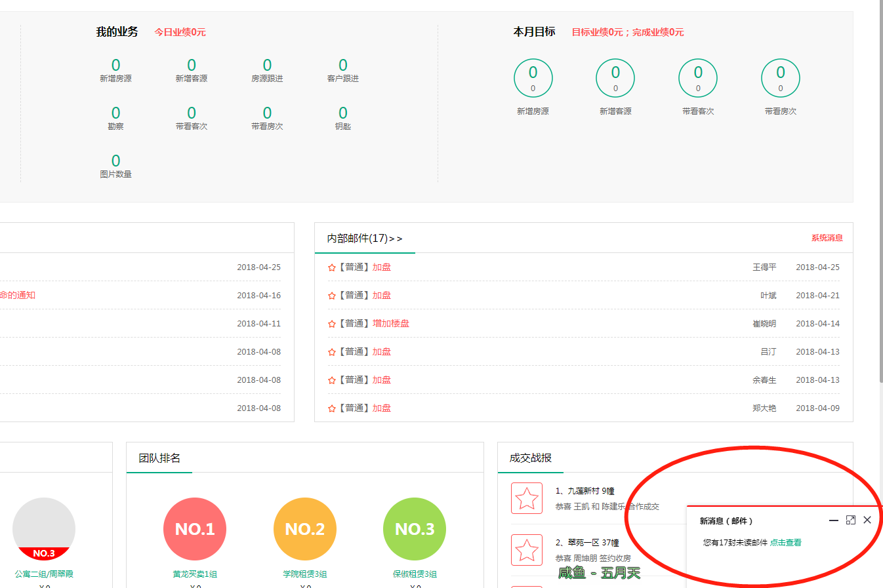The image size is (883, 588).
Task: Click 钥匙 count
Action: [343, 113]
